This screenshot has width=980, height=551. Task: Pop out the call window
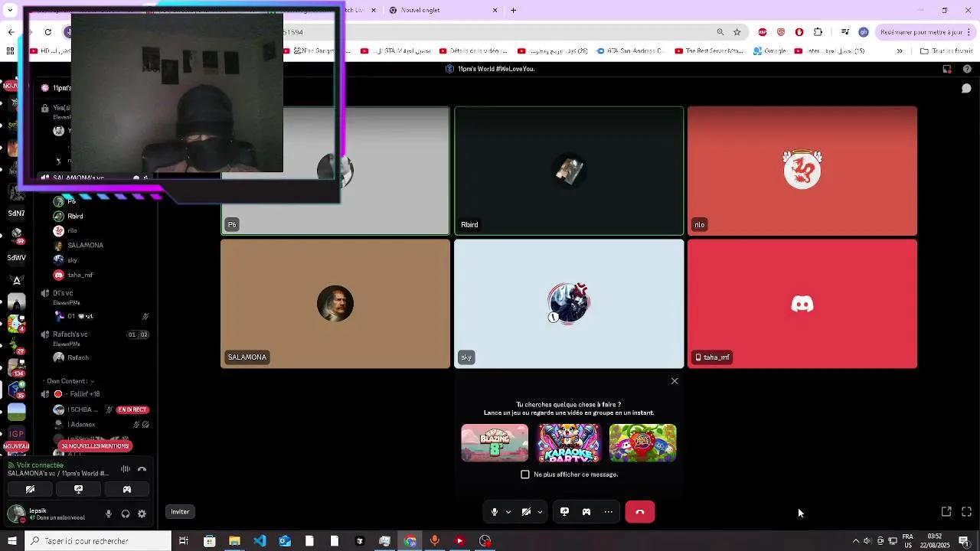pos(946,512)
